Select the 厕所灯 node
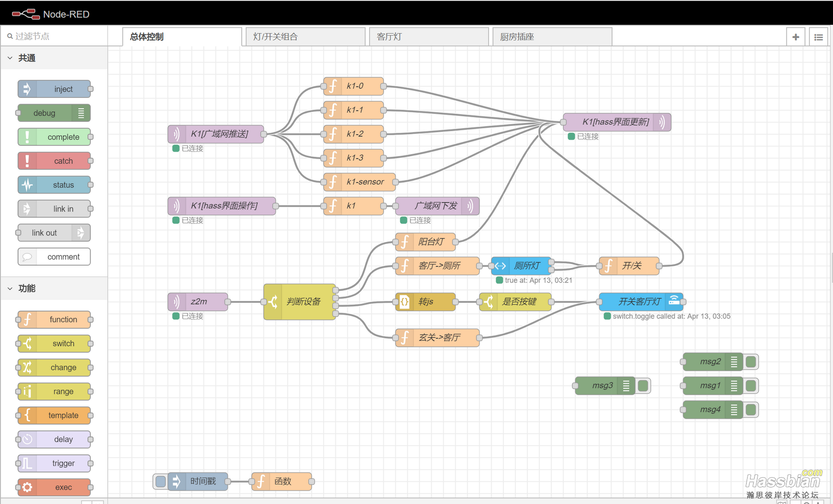 click(521, 265)
